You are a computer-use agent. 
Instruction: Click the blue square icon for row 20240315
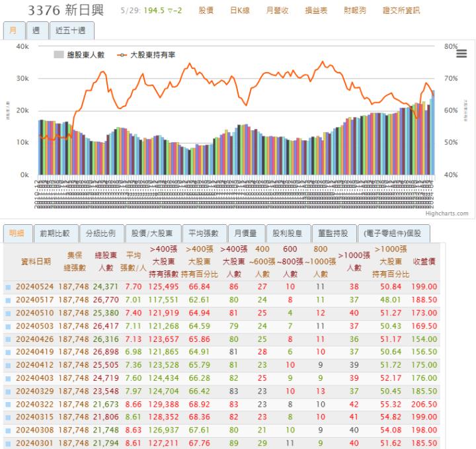(x=8, y=417)
